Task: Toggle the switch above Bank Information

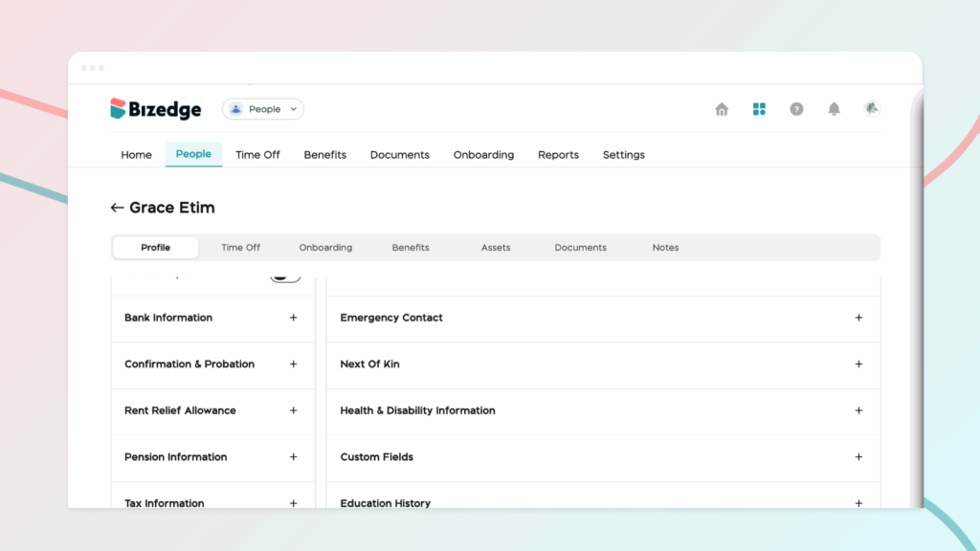Action: (285, 277)
